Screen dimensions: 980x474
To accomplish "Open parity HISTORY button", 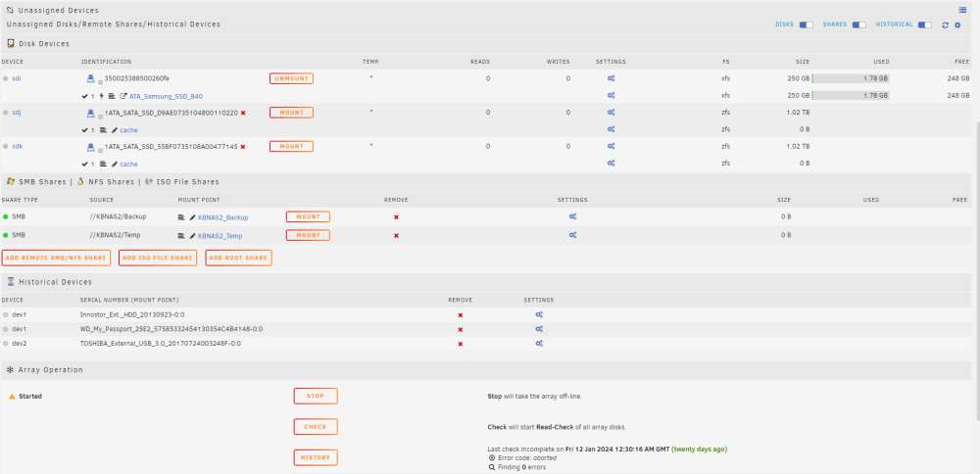I will 316,457.
